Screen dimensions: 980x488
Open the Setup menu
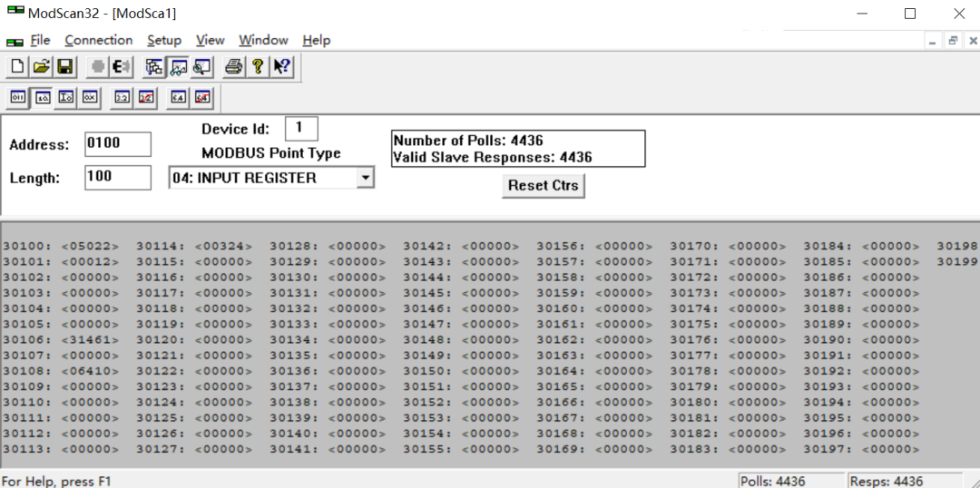[164, 41]
